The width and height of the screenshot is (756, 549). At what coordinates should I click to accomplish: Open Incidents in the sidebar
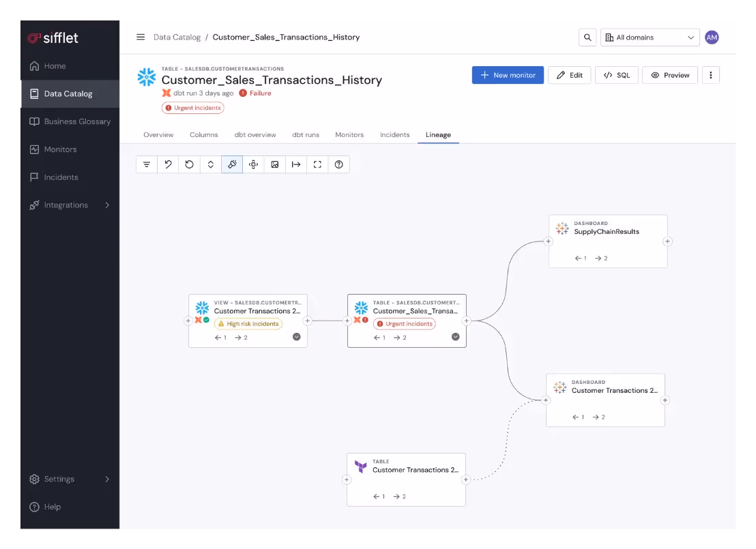(x=70, y=177)
